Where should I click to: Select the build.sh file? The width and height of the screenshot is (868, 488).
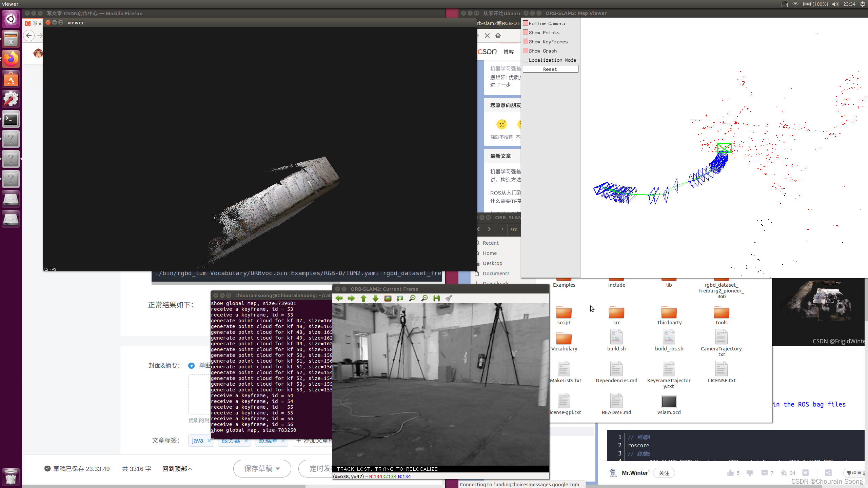click(616, 341)
